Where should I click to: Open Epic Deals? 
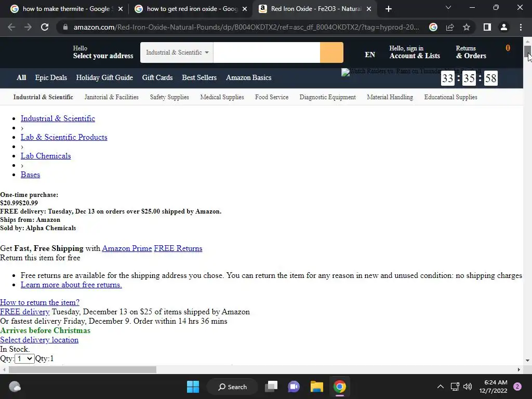coord(51,78)
